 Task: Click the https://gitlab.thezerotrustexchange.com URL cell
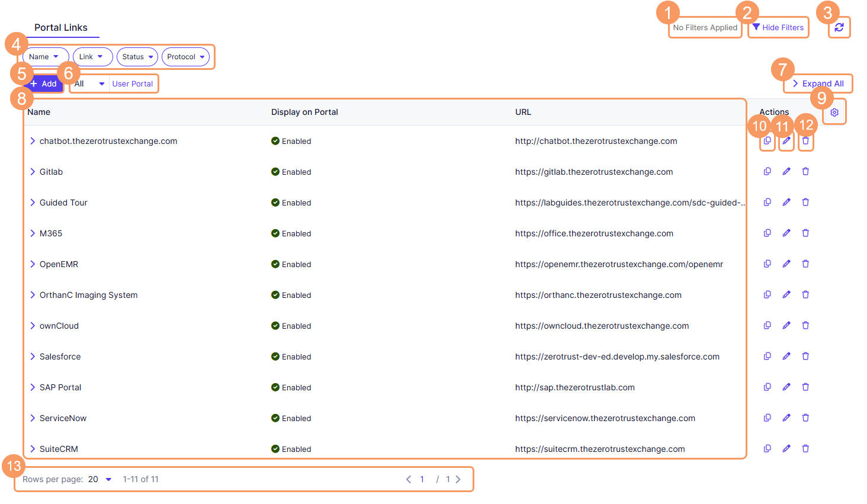[594, 172]
